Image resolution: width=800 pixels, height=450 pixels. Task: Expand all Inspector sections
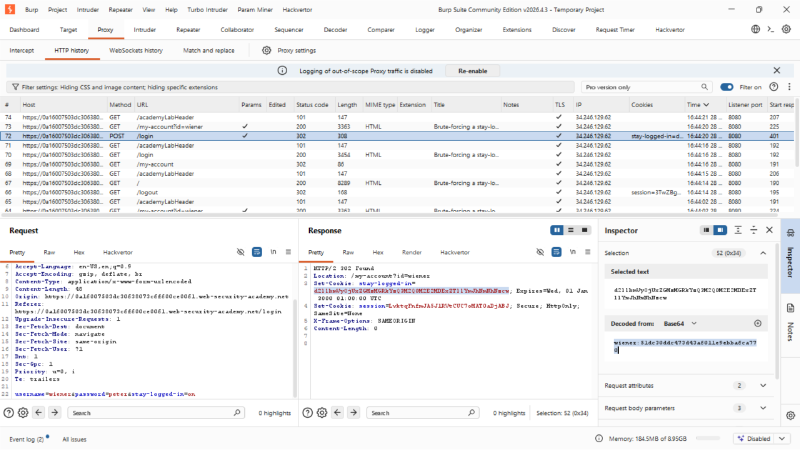click(x=738, y=230)
